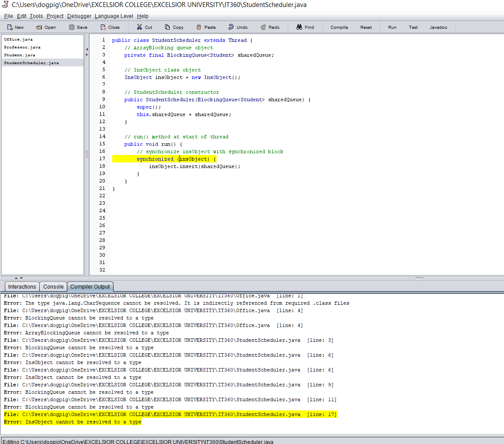Switch to the Interactions tab
504x444 pixels.
(22, 286)
